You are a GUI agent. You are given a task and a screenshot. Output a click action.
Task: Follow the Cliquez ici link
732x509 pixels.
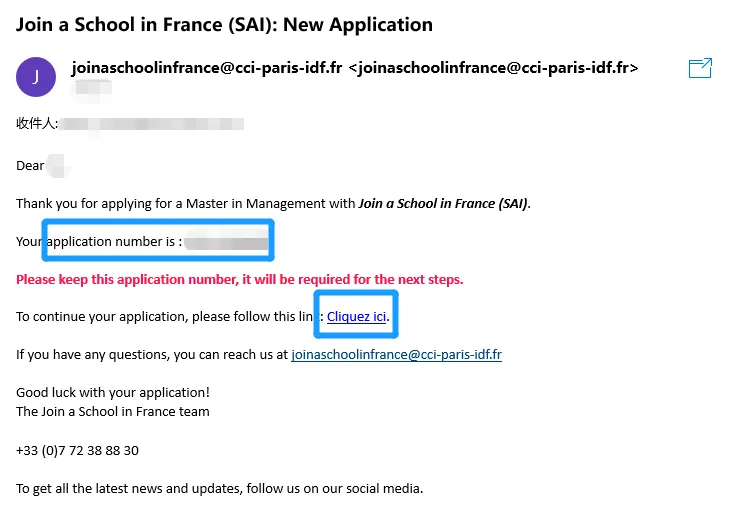pyautogui.click(x=356, y=317)
